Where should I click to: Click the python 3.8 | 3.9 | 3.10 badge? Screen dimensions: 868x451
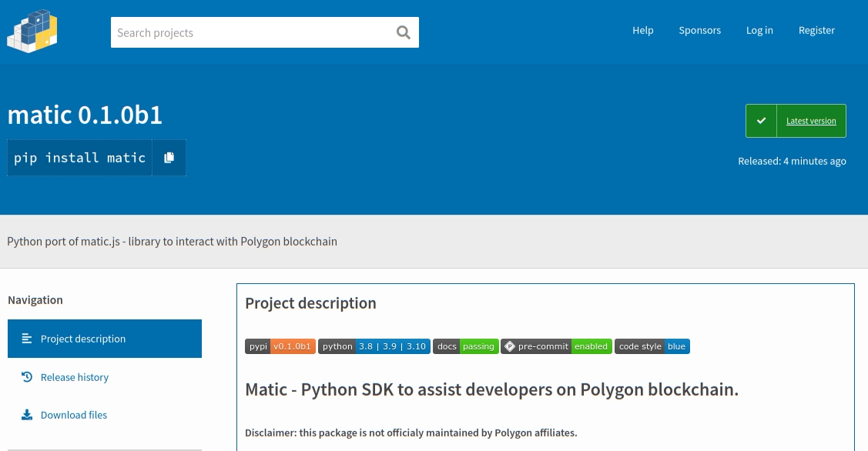point(374,346)
